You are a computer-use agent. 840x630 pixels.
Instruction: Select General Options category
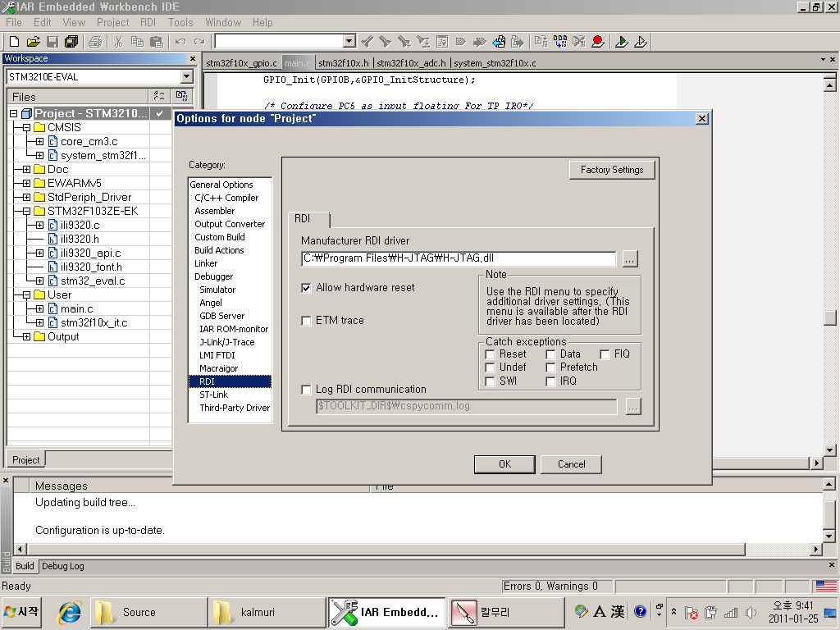tap(221, 185)
